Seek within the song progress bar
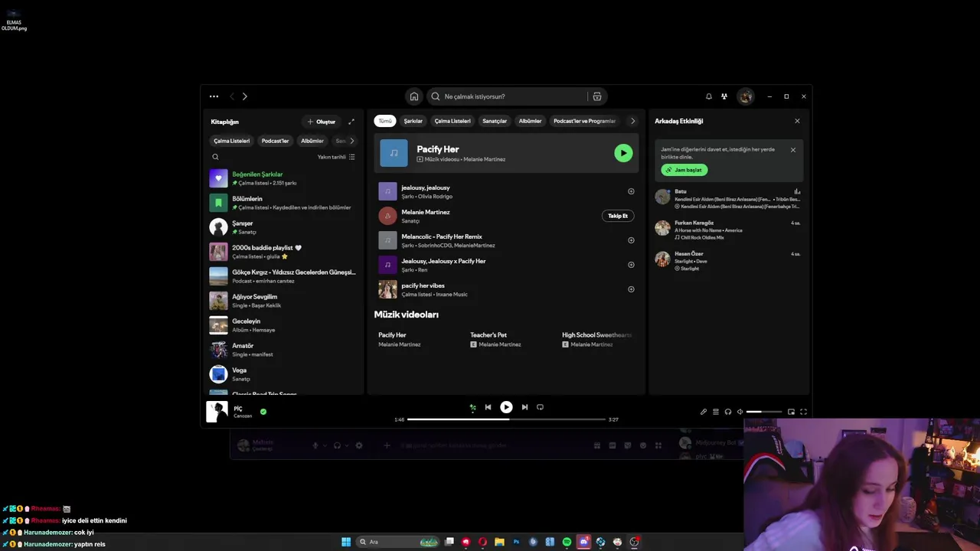This screenshot has height=551, width=980. pyautogui.click(x=506, y=419)
